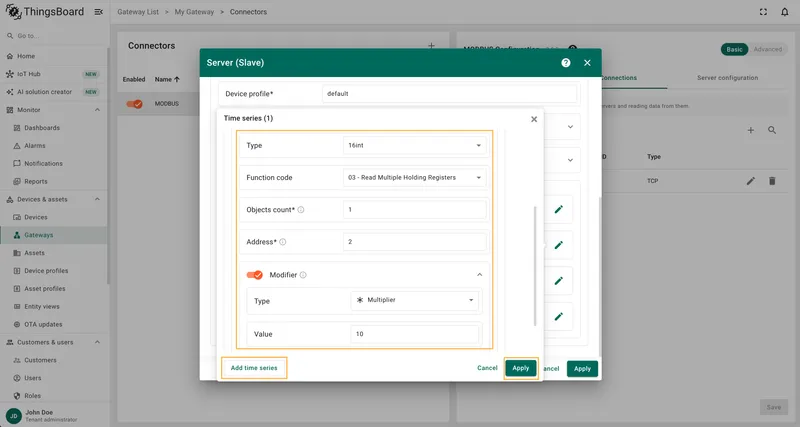Toggle fullscreen mode icon

(x=763, y=12)
